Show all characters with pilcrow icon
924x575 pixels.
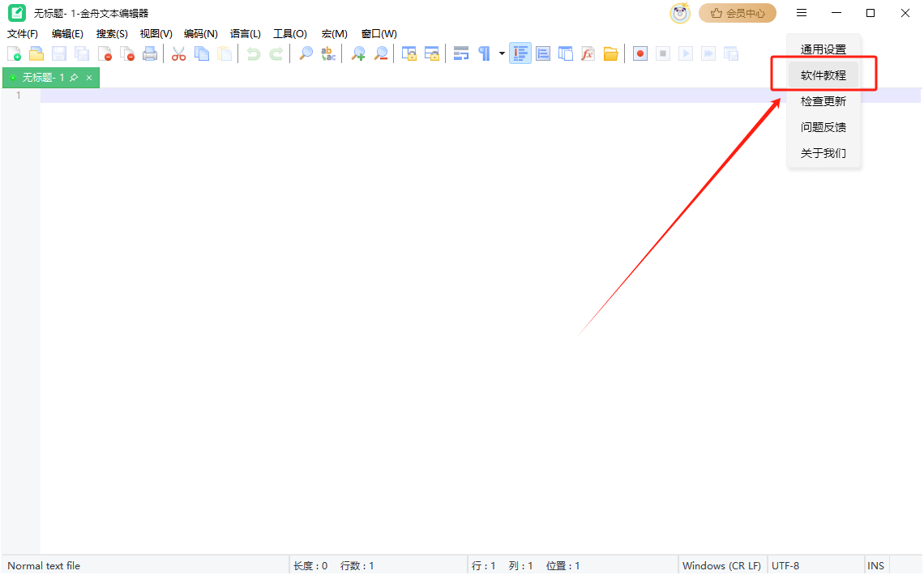(484, 54)
